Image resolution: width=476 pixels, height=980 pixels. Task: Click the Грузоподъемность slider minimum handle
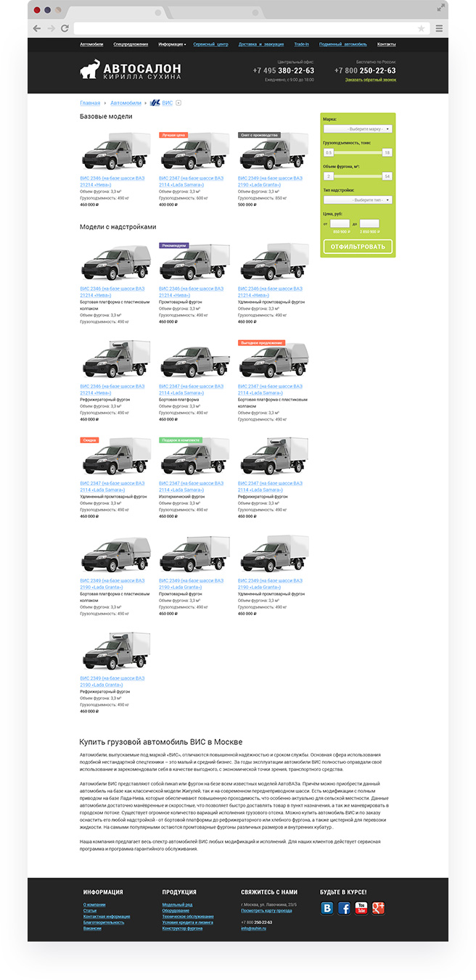[329, 152]
